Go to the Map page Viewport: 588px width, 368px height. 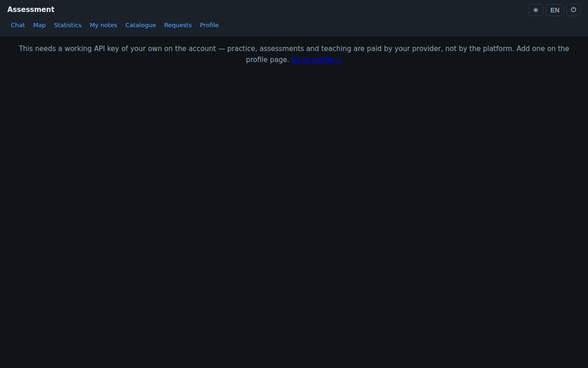tap(40, 25)
